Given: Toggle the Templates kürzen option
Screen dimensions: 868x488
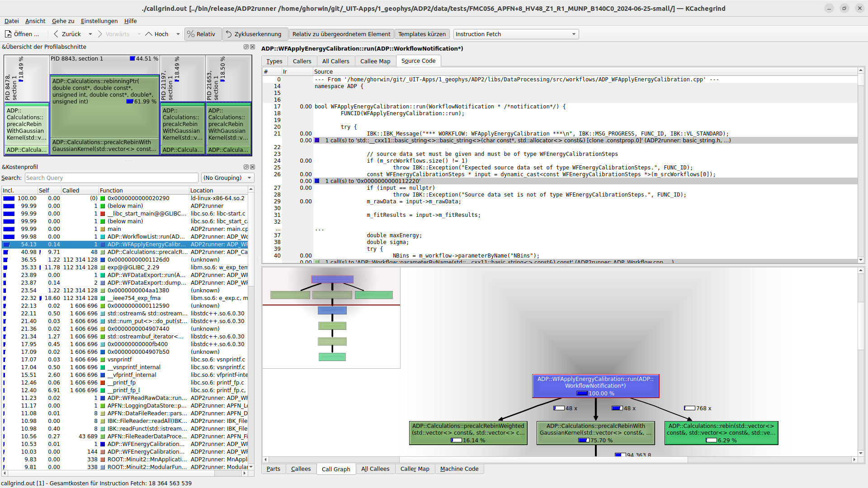Looking at the screenshot, I should click(x=421, y=34).
